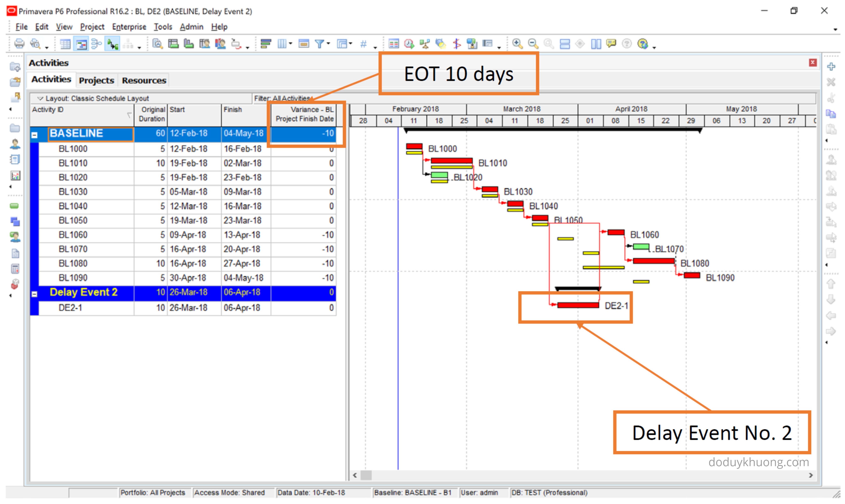Viewport: 845px width, 504px height.
Task: Click the red DE2-1 Gantt bar
Action: pyautogui.click(x=578, y=305)
